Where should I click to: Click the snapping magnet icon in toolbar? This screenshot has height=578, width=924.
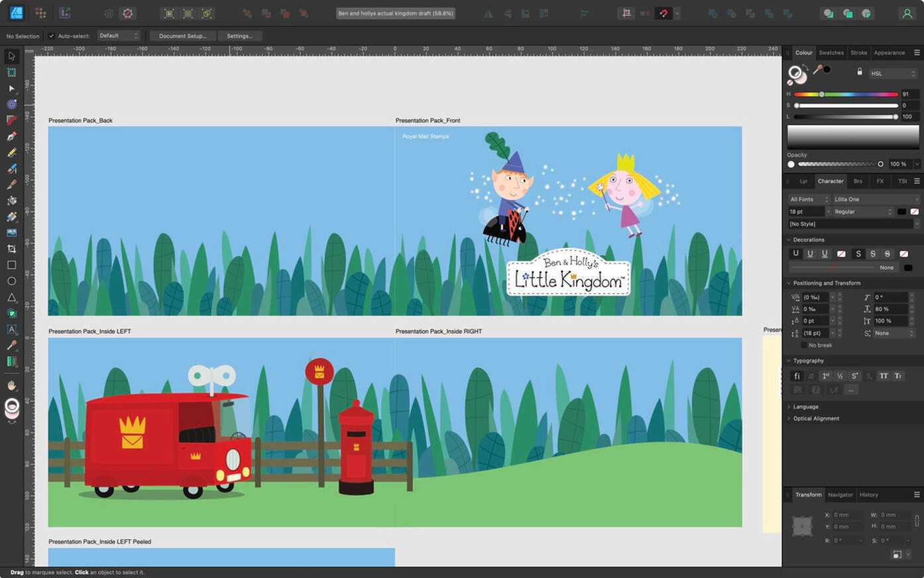pyautogui.click(x=664, y=13)
